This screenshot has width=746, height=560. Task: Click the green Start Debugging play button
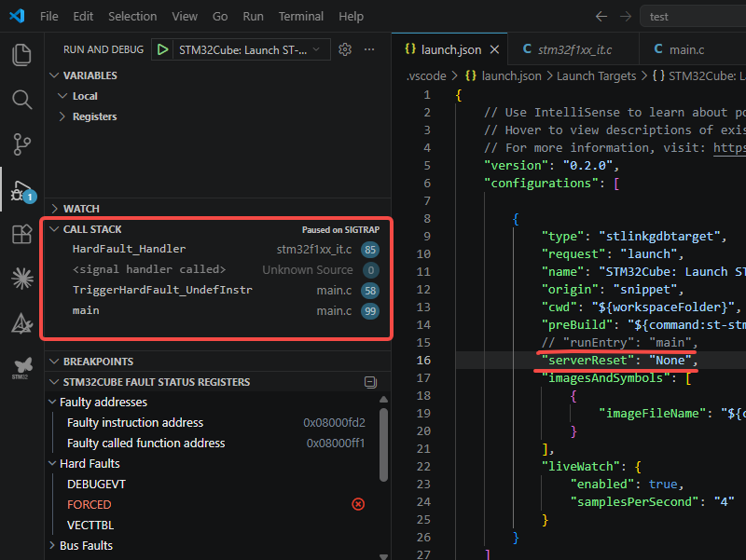(x=162, y=49)
